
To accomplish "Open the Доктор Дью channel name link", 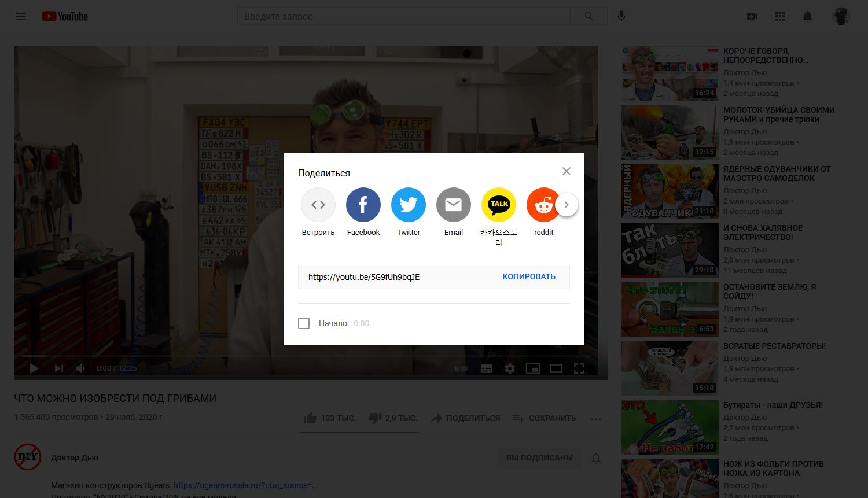I will click(75, 458).
